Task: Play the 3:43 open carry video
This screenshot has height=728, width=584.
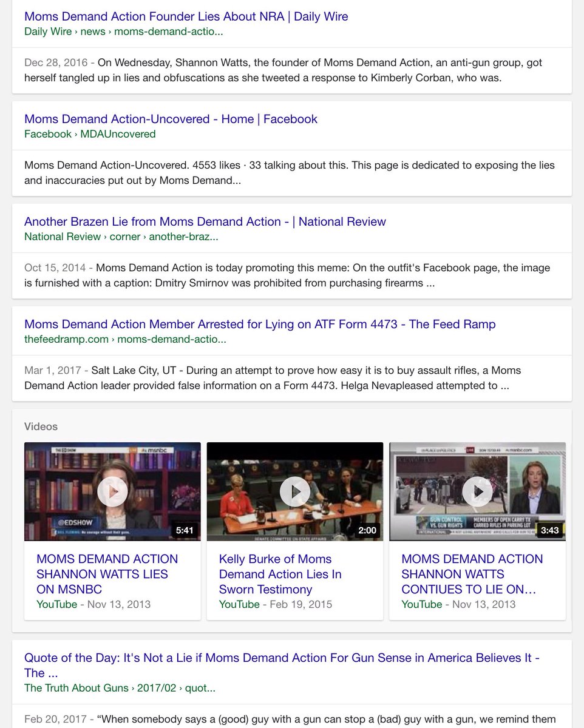Action: pyautogui.click(x=478, y=491)
